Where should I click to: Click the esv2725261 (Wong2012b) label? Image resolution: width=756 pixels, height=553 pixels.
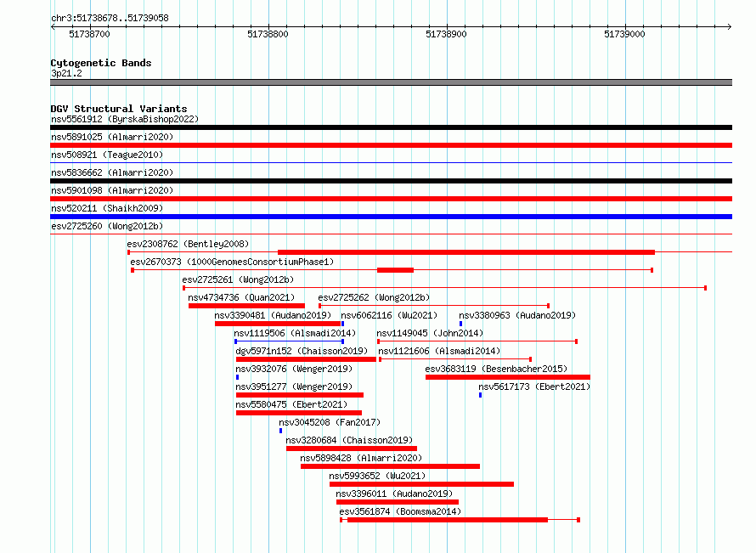tap(238, 279)
